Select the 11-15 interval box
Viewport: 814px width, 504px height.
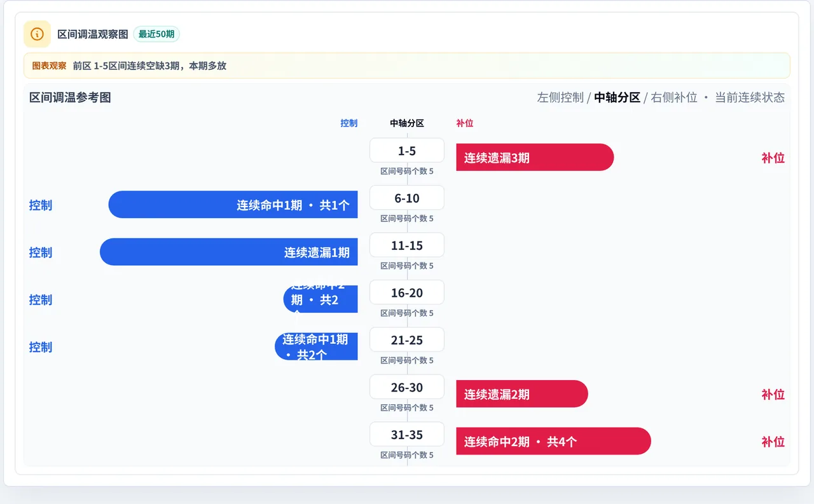(x=407, y=245)
